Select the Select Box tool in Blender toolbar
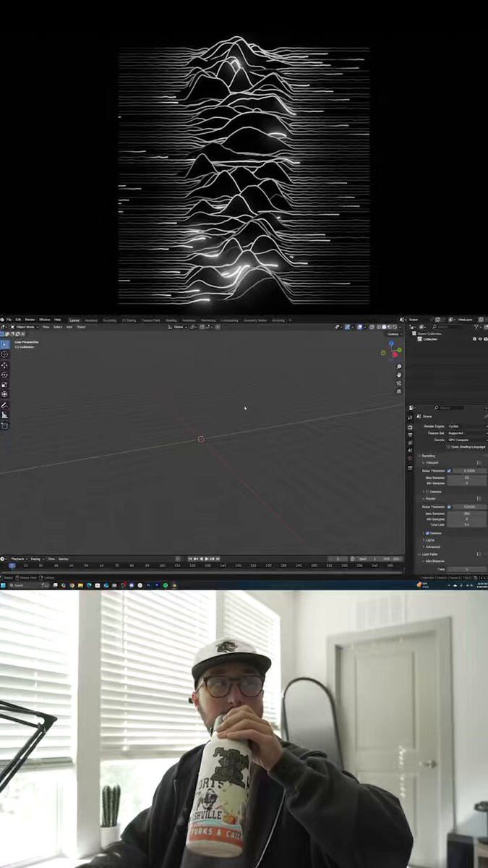The height and width of the screenshot is (868, 488). (x=4, y=344)
